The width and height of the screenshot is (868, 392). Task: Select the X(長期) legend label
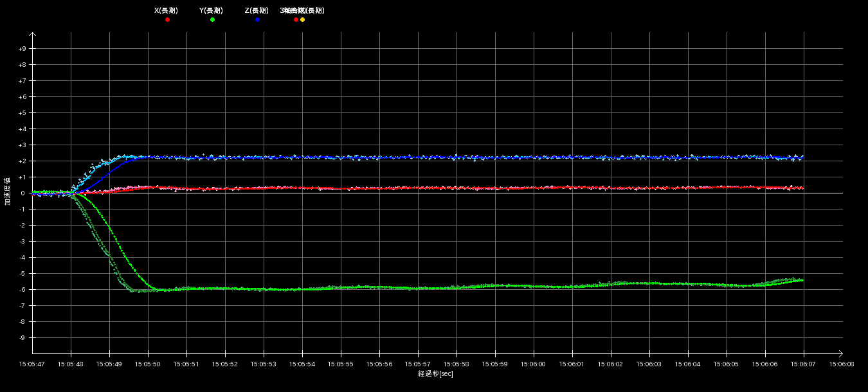[167, 11]
